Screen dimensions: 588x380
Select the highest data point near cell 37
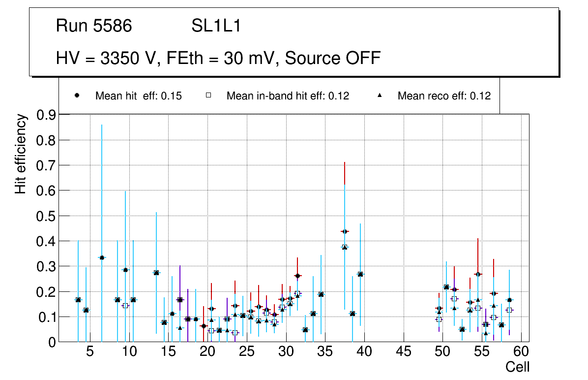click(345, 231)
